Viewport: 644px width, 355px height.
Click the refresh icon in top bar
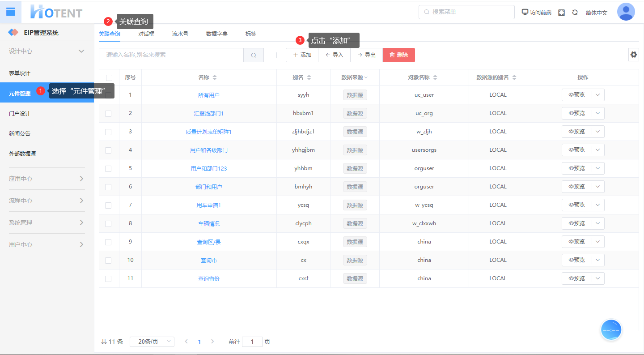coord(575,13)
